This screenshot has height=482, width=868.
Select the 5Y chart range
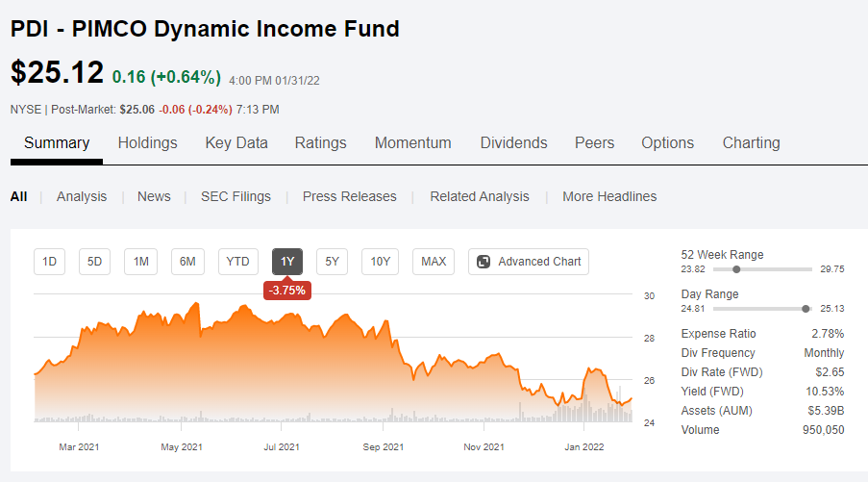(x=333, y=262)
